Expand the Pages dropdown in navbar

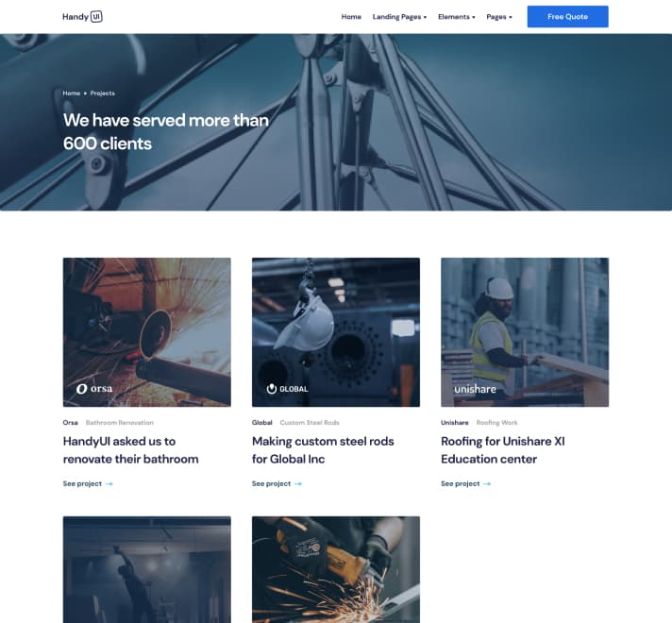pos(499,17)
